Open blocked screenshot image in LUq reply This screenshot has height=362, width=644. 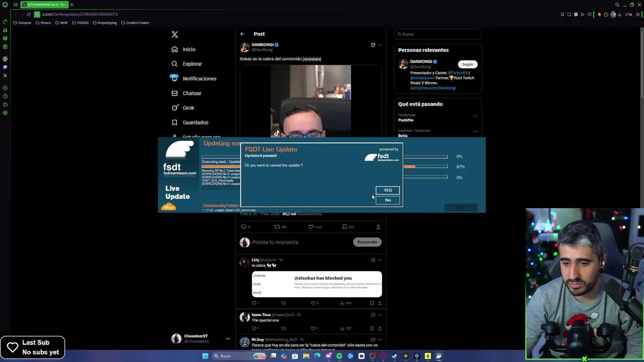[x=317, y=285]
